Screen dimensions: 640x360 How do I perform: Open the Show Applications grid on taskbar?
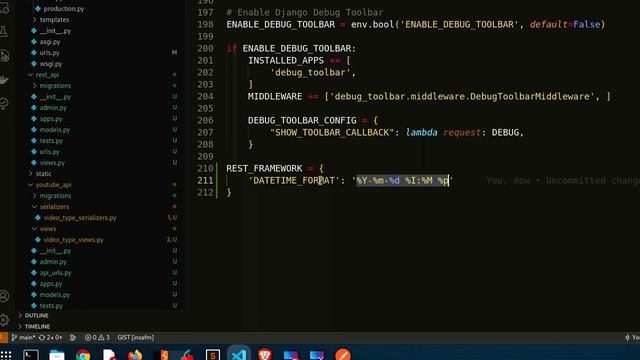tap(6, 355)
